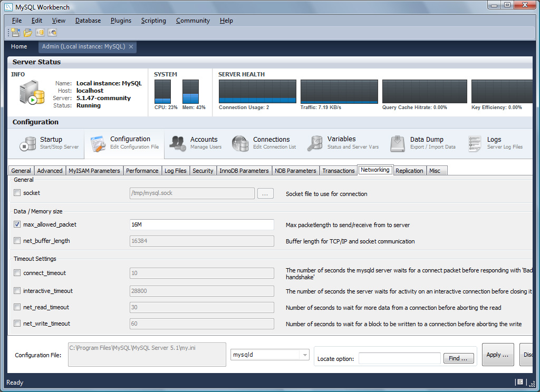Open the View menu

click(x=59, y=21)
